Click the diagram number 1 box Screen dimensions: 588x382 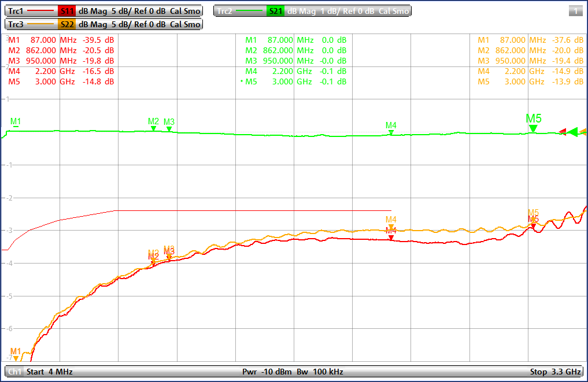(x=575, y=11)
